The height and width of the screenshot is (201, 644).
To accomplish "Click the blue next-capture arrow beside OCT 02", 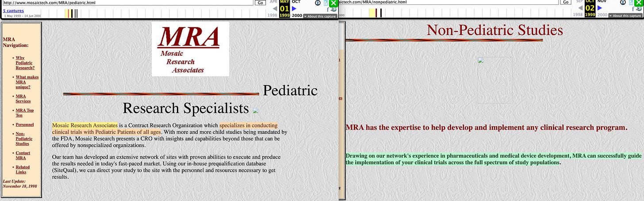I will pyautogui.click(x=600, y=8).
